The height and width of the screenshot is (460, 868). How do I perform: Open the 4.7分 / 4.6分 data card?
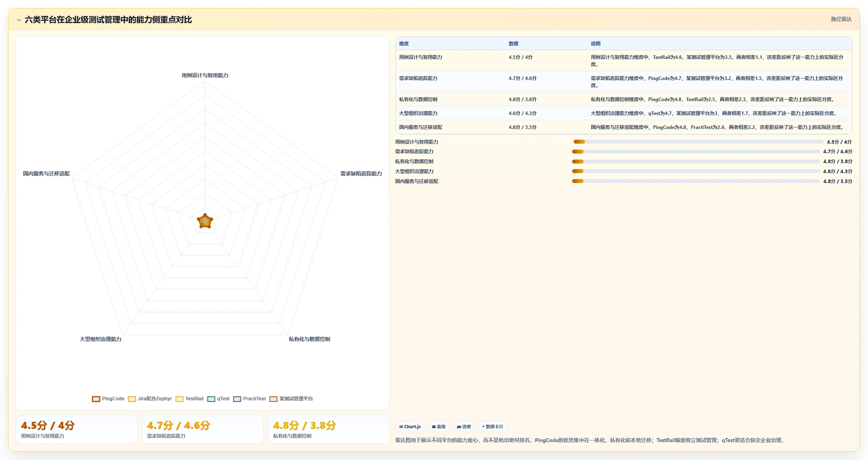coord(202,429)
